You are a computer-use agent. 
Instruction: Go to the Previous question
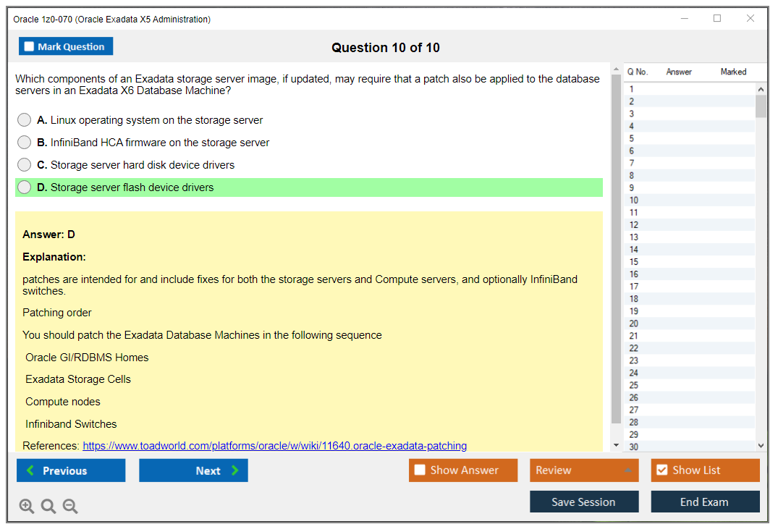click(71, 470)
